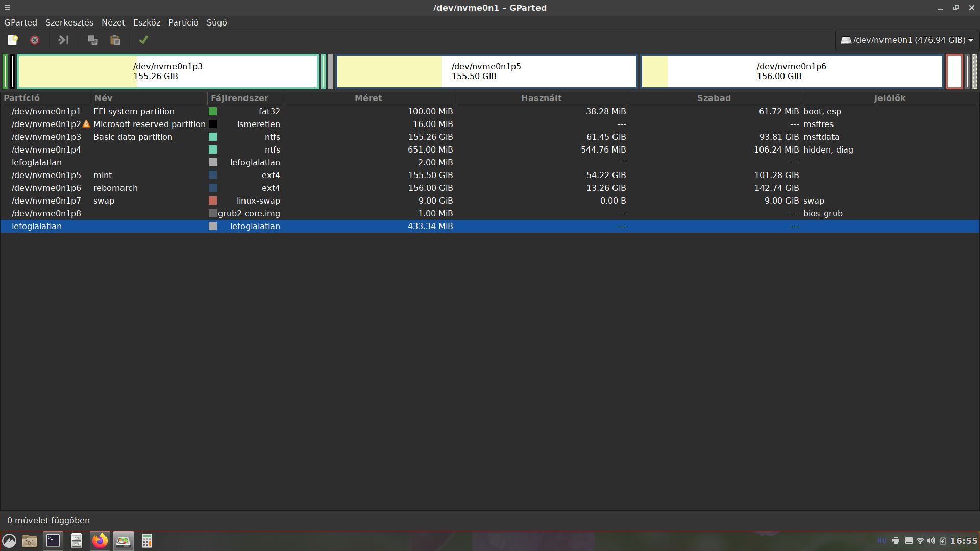Open the application launcher in the taskbar
The image size is (980, 551).
(9, 541)
